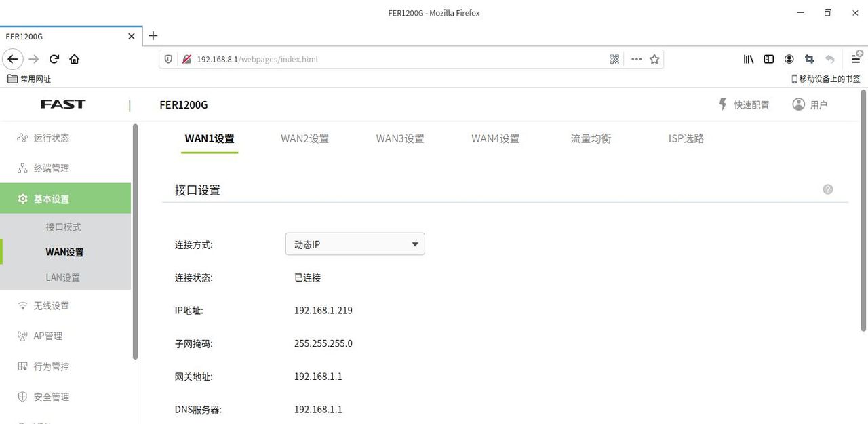The image size is (868, 424).
Task: Toggle the sidebar view icon
Action: click(x=769, y=59)
